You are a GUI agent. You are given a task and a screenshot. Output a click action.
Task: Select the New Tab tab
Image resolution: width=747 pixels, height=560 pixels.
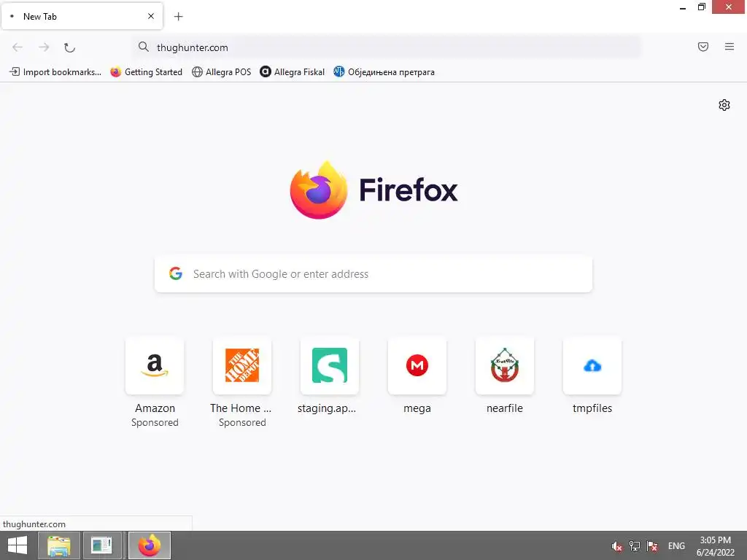click(82, 16)
